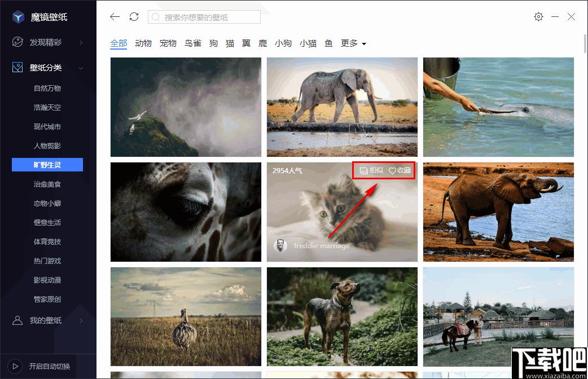Open the 惬意生活 category
Viewport: 588px width, 379px height.
[47, 222]
